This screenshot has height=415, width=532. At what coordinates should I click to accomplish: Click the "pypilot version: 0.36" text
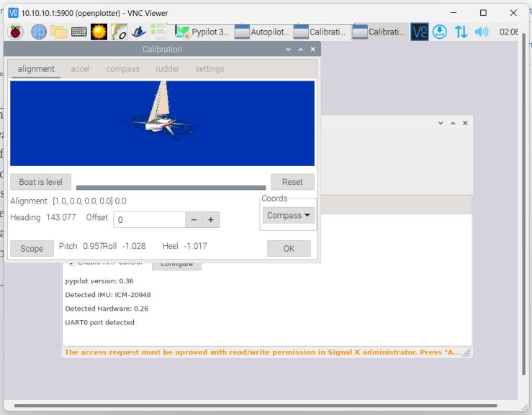pos(99,281)
